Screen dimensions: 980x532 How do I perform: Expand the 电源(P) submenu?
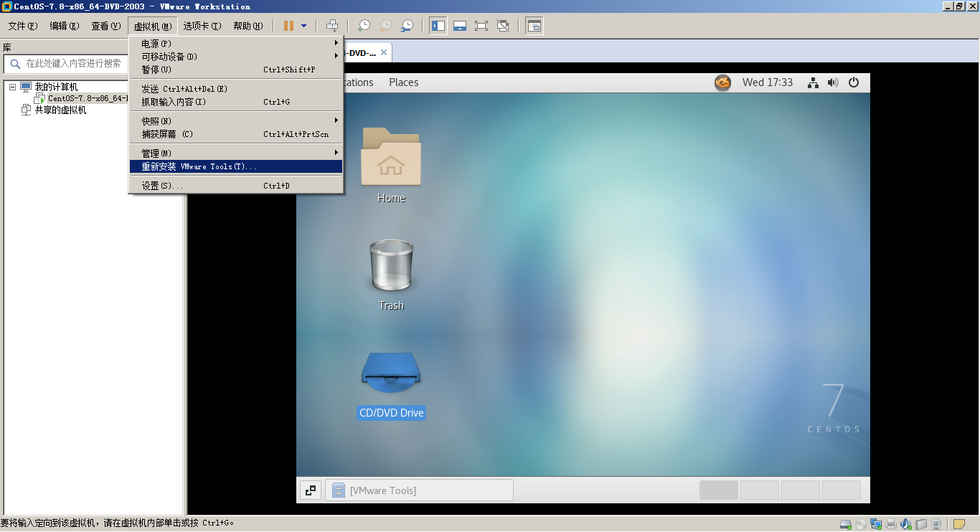click(236, 44)
